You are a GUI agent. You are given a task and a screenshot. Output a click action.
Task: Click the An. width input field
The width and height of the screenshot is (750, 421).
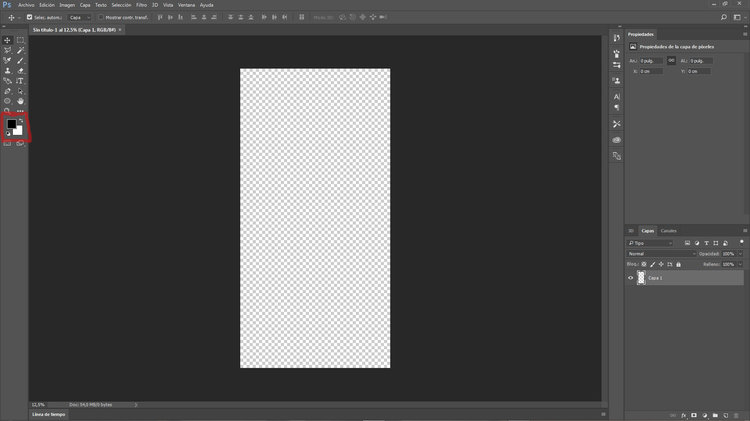651,61
